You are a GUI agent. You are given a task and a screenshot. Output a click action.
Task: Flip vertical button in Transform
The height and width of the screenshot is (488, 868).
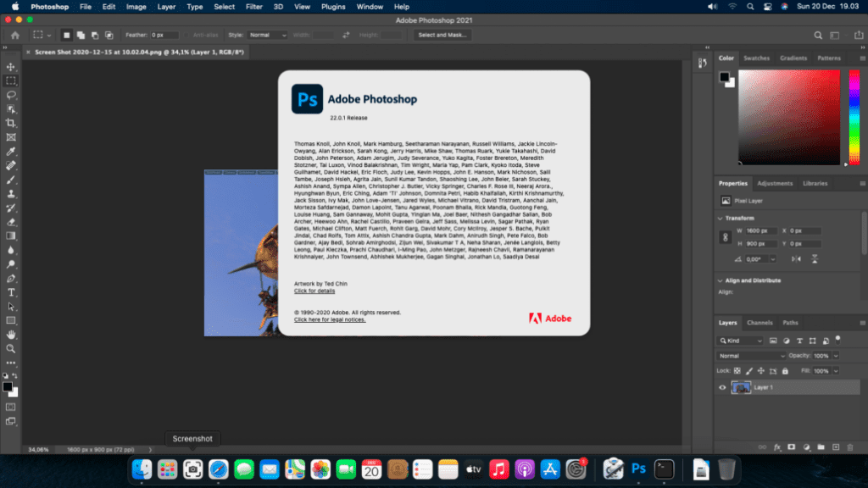pos(815,259)
